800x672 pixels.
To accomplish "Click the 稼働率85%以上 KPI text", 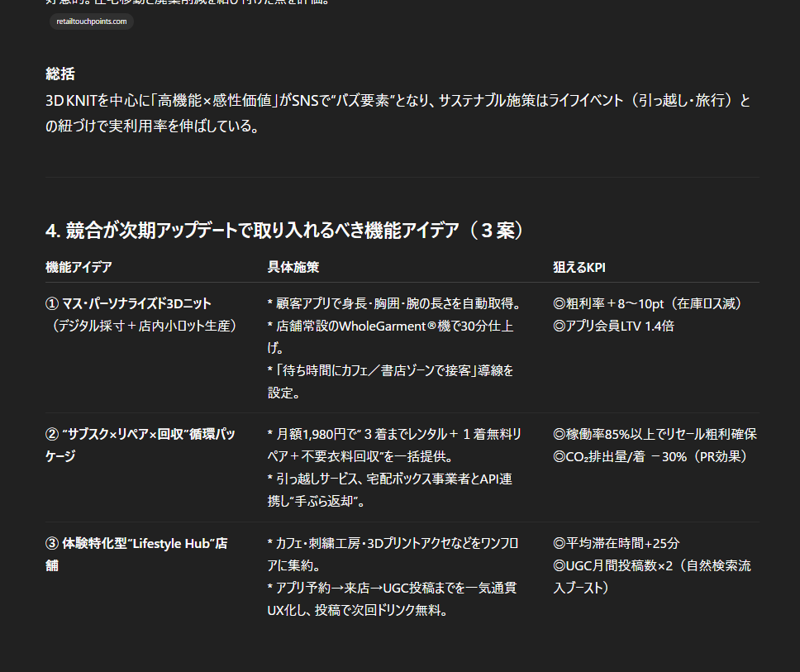I will (x=655, y=434).
